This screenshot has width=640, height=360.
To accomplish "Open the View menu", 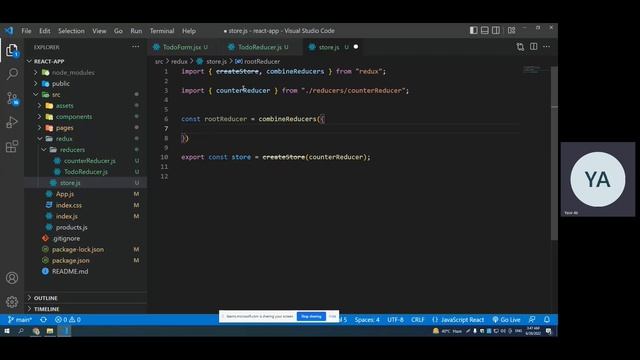I will coord(99,31).
